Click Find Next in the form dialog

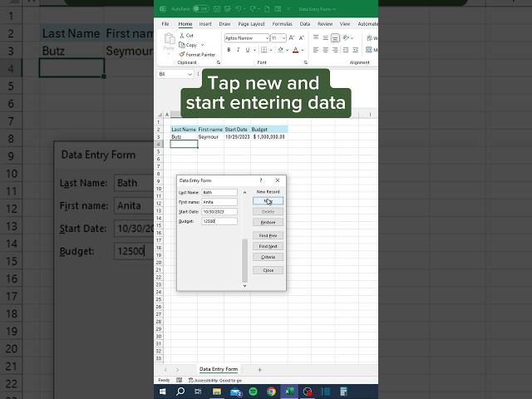[x=268, y=246]
